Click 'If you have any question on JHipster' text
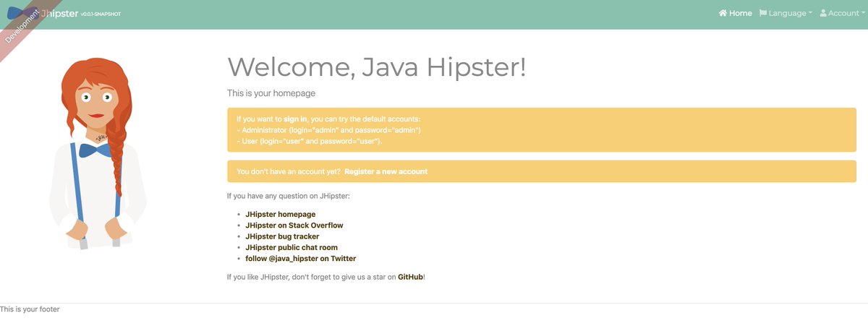Screen dimensions: 868x326 pos(289,196)
